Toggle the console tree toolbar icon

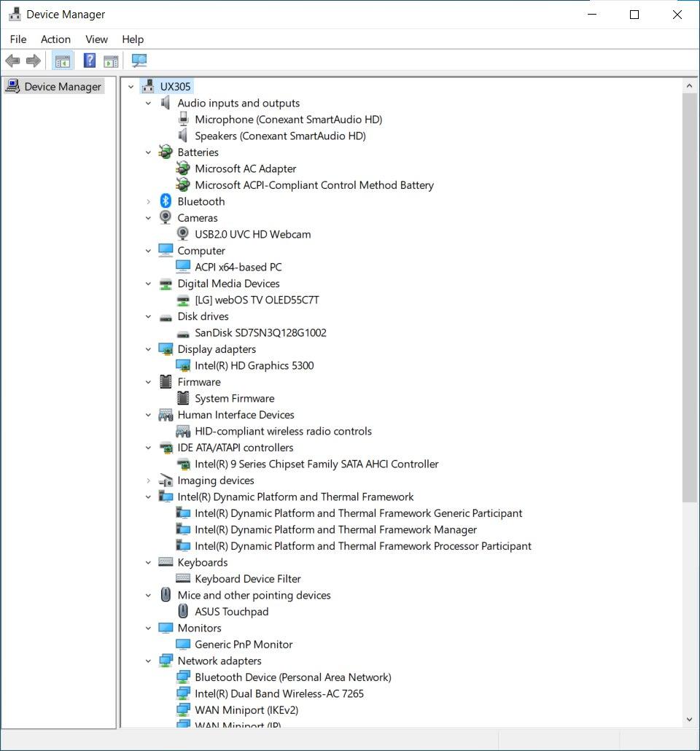click(62, 61)
